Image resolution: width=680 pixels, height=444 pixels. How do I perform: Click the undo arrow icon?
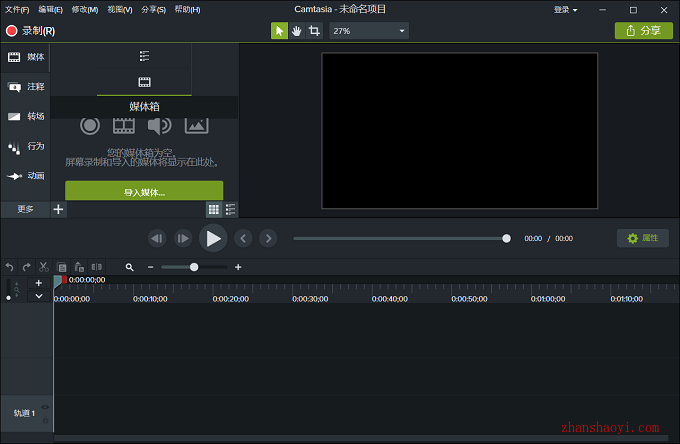click(10, 267)
